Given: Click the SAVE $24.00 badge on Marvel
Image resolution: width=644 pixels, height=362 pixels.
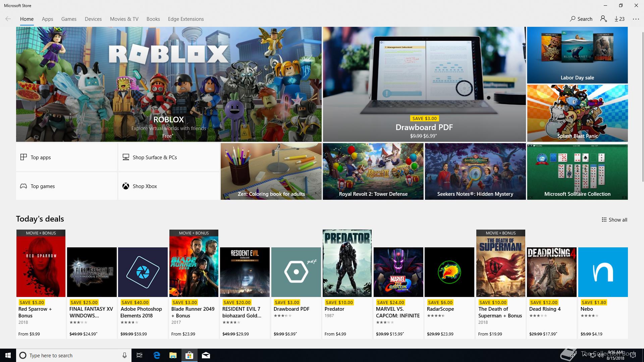Looking at the screenshot, I should (x=390, y=302).
